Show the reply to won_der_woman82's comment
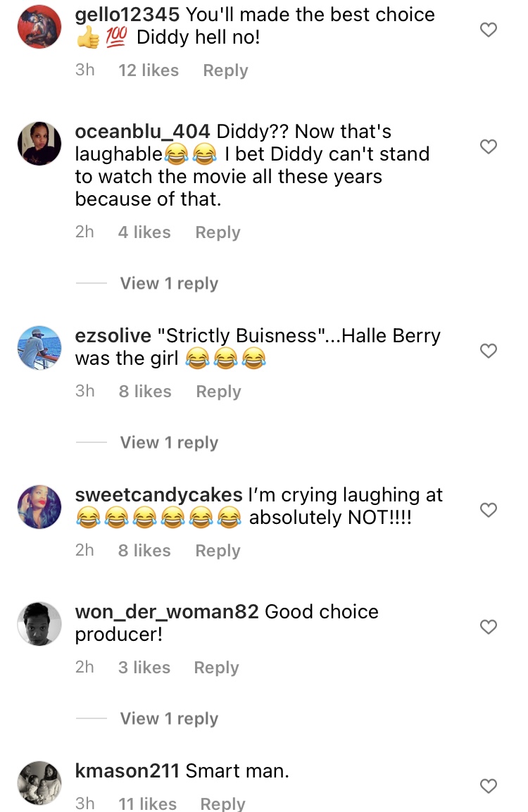Screen dimensions: 528x812 [x=169, y=718]
